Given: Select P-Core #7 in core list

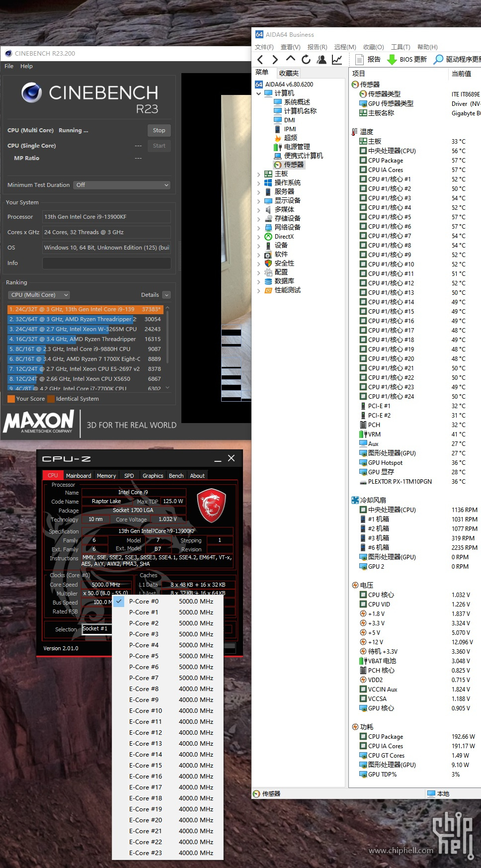Looking at the screenshot, I should click(x=168, y=678).
